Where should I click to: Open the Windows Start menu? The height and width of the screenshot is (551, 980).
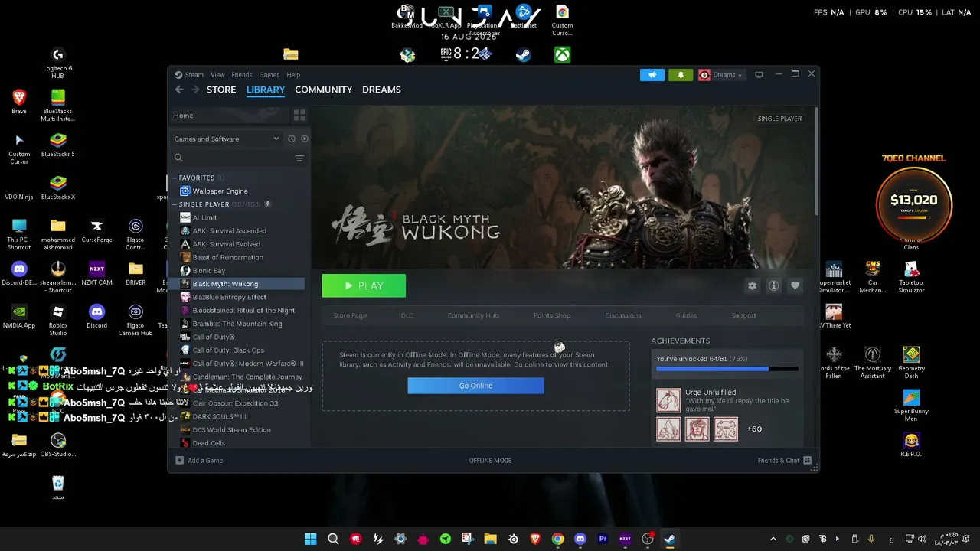coord(310,539)
